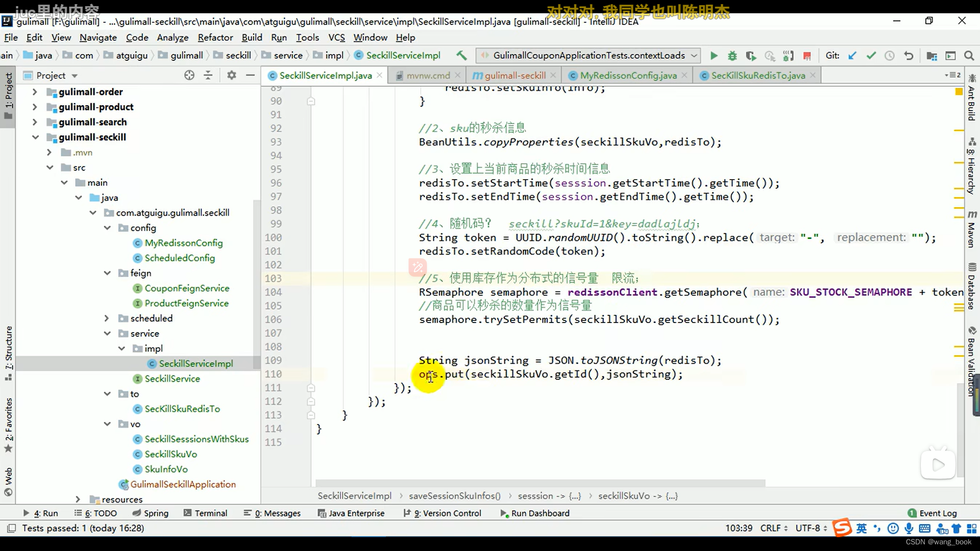Viewport: 980px width, 551px height.
Task: Expand the impl folder in sidebar
Action: 120,348
